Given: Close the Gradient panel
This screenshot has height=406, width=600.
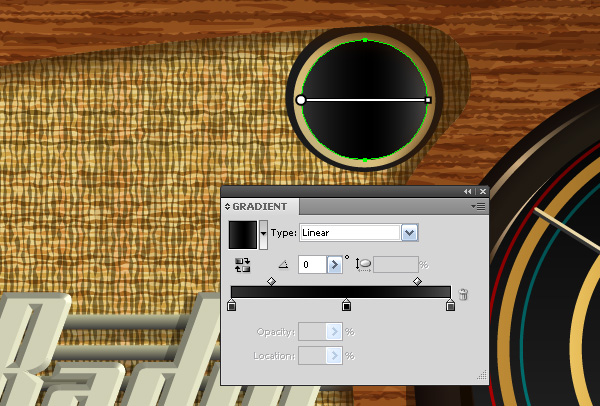Looking at the screenshot, I should click(x=483, y=191).
